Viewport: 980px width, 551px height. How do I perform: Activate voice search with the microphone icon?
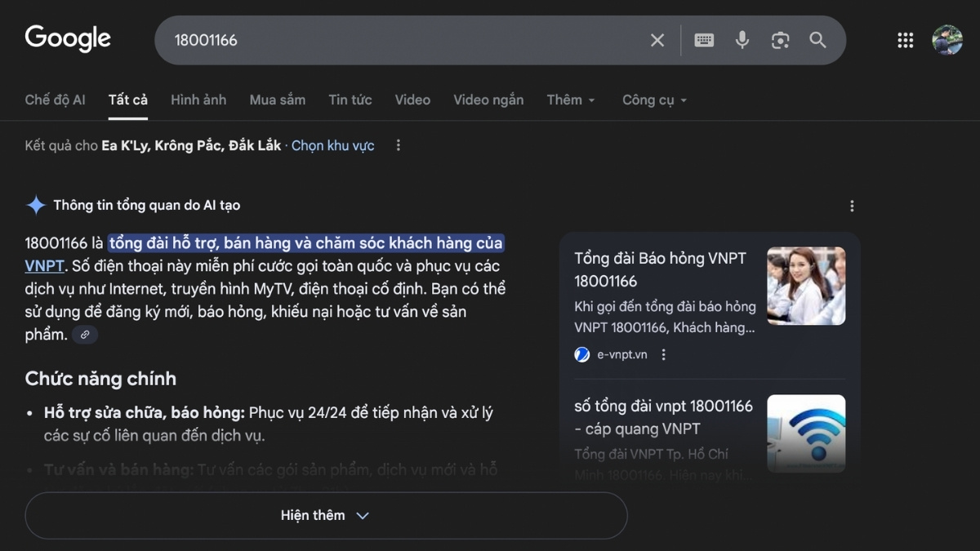[x=742, y=39]
